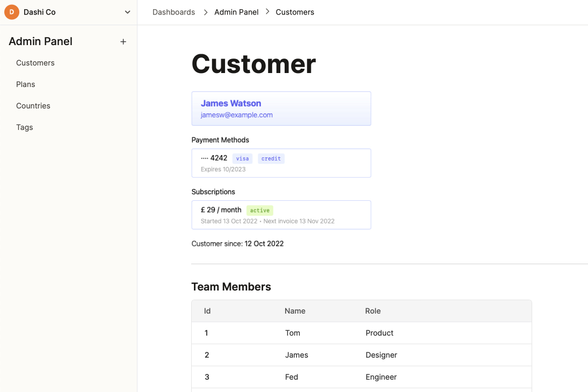This screenshot has width=588, height=392.
Task: Click the Product role cell
Action: [380, 333]
